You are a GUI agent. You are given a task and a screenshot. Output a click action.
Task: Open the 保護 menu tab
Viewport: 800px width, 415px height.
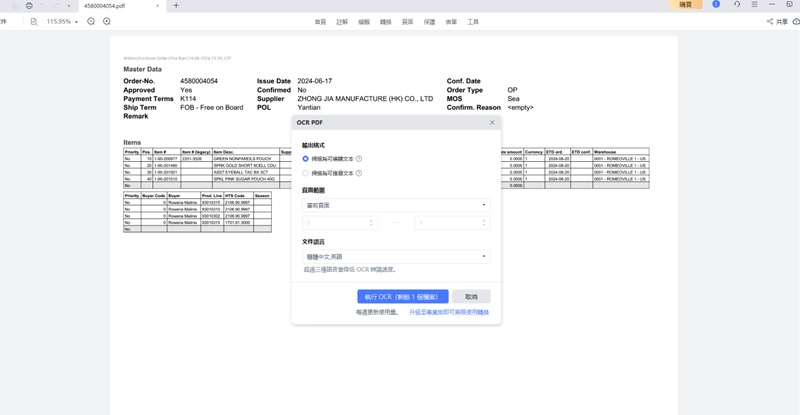(x=429, y=21)
